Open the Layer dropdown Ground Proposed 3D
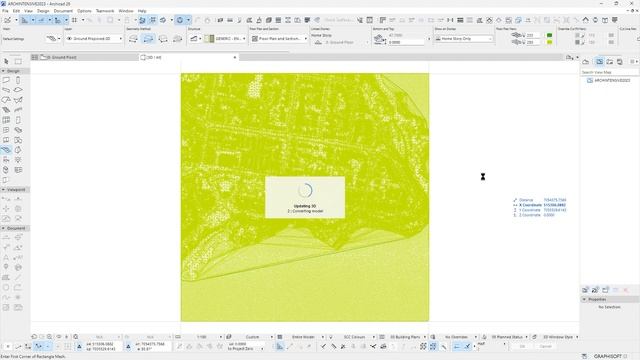Image resolution: width=640 pixels, height=360 pixels. click(94, 38)
